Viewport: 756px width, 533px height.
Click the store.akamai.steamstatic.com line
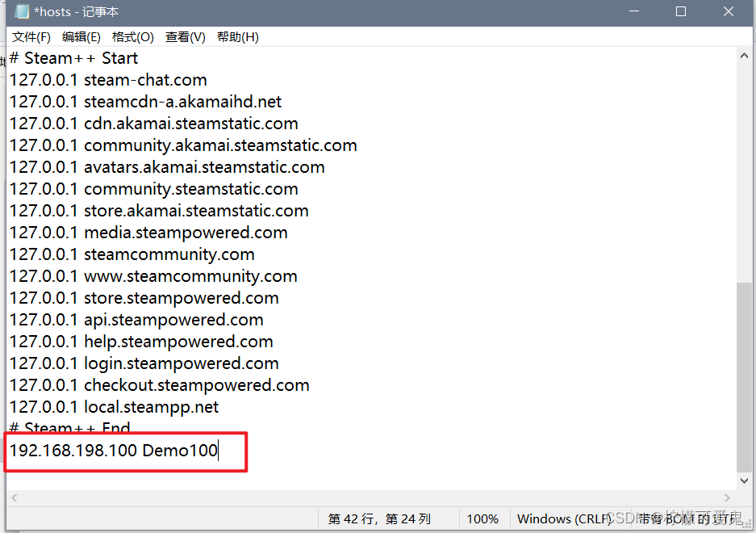click(159, 211)
